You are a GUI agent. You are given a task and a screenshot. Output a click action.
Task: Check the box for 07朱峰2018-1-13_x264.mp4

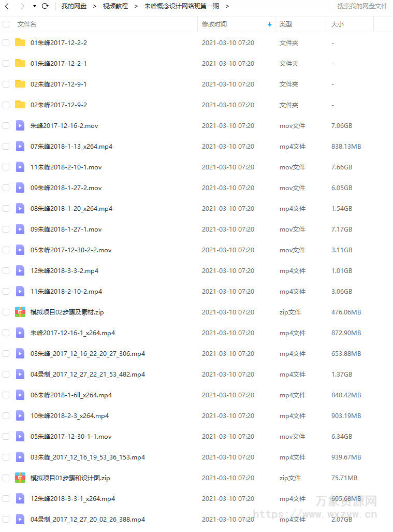(6, 146)
